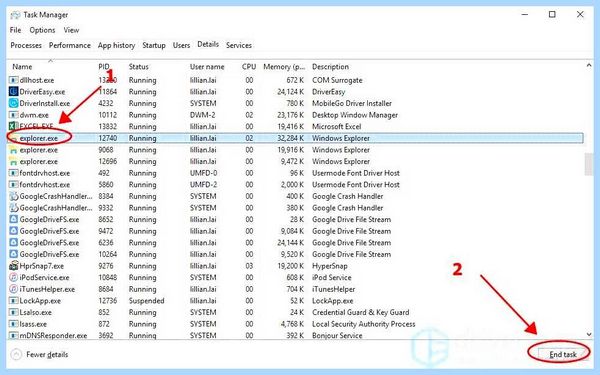Click the End task button
This screenshot has width=600, height=375.
click(562, 354)
